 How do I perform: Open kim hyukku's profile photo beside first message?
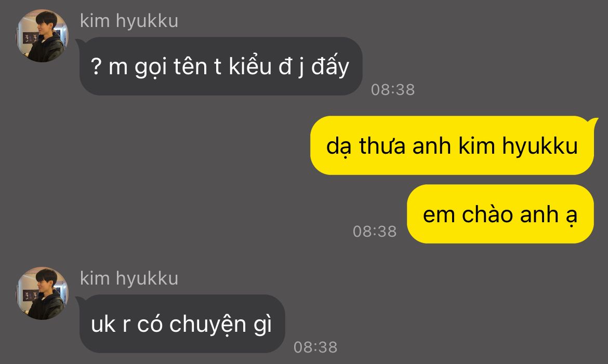coord(42,36)
